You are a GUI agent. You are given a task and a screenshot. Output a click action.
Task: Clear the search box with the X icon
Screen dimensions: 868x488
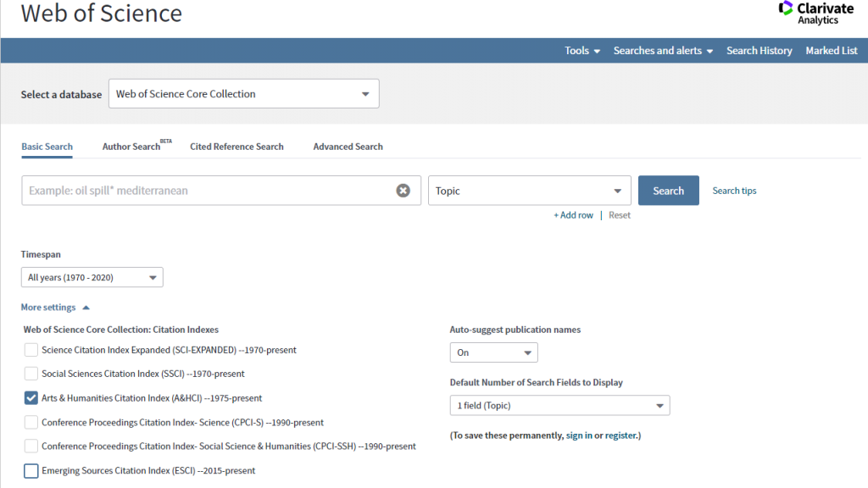pyautogui.click(x=403, y=191)
